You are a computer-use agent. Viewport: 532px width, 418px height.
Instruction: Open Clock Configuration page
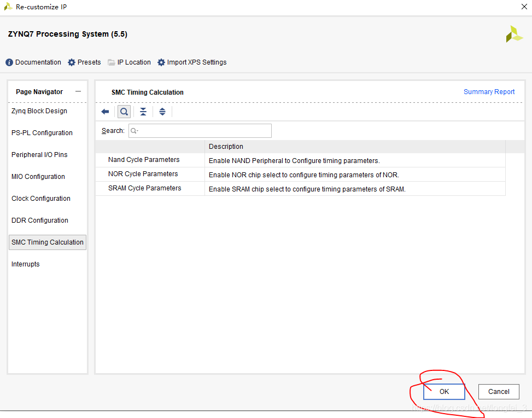coord(41,199)
